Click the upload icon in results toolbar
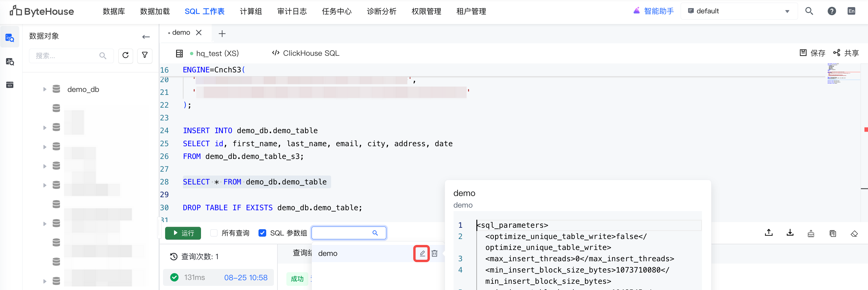Viewport: 868px width, 290px height. 769,233
